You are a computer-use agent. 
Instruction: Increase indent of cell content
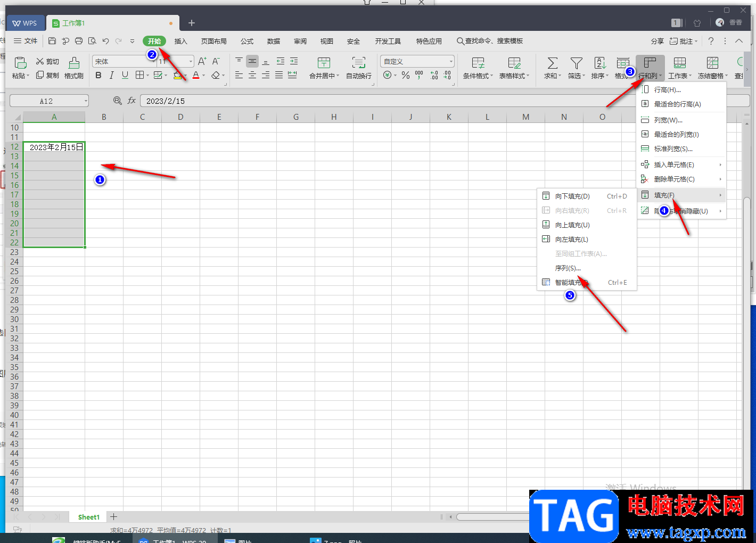(294, 61)
